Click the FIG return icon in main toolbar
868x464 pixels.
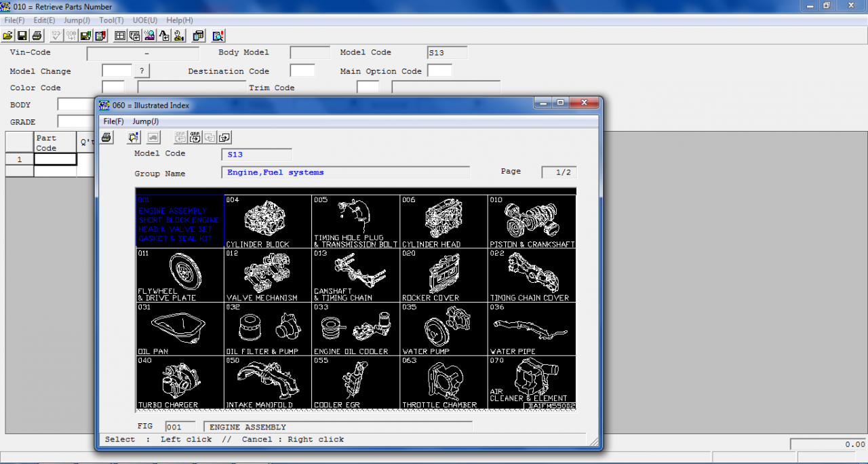click(134, 35)
